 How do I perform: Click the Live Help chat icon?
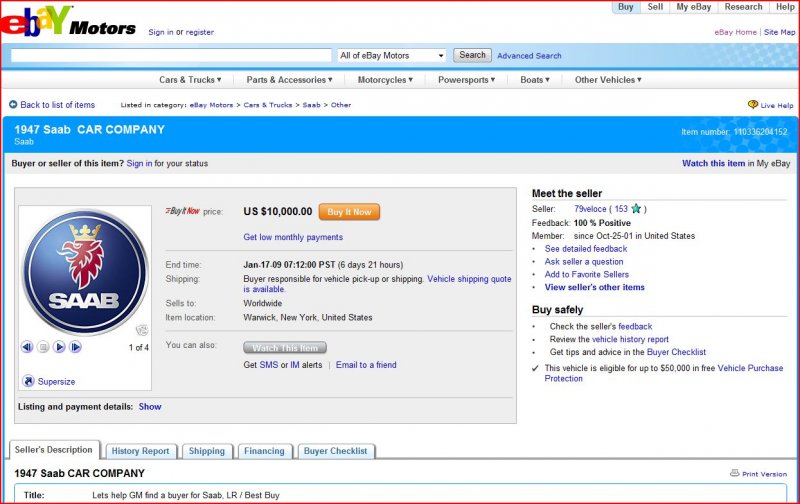click(753, 104)
